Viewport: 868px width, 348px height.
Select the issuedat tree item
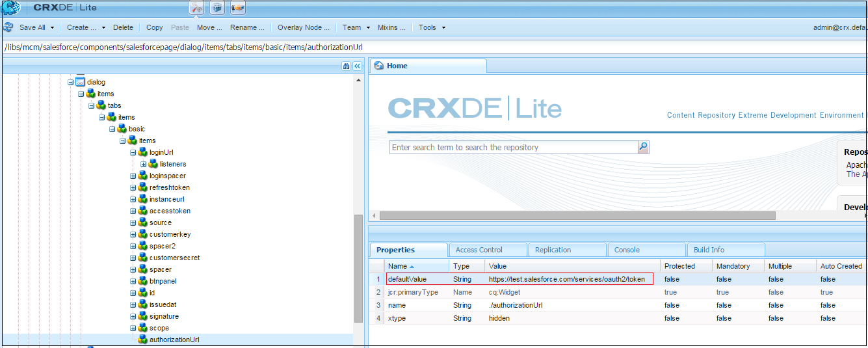(164, 304)
